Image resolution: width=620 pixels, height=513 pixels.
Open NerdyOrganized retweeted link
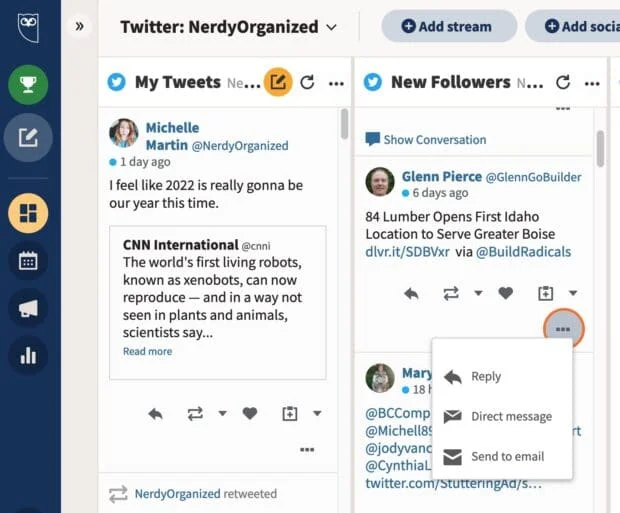pyautogui.click(x=178, y=494)
